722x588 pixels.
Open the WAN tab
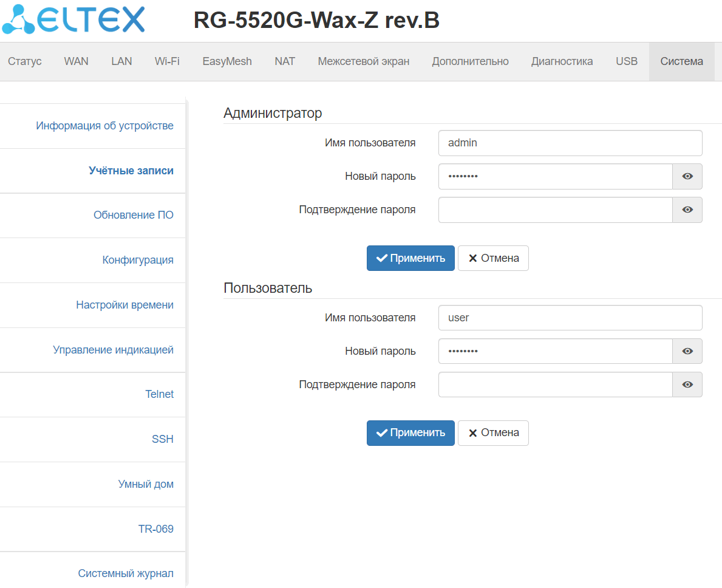coord(76,62)
